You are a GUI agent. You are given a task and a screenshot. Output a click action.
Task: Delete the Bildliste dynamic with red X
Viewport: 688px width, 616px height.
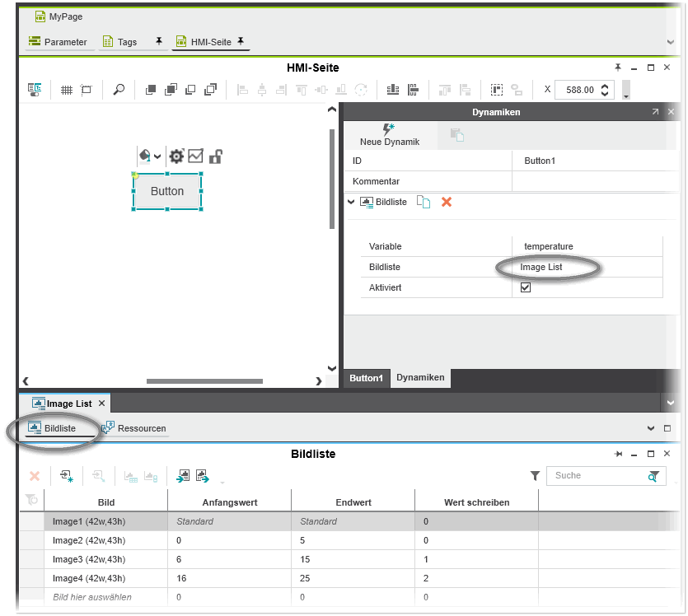click(447, 202)
